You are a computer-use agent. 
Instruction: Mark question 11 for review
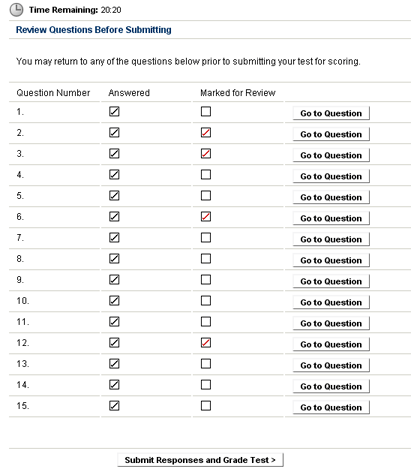click(206, 322)
